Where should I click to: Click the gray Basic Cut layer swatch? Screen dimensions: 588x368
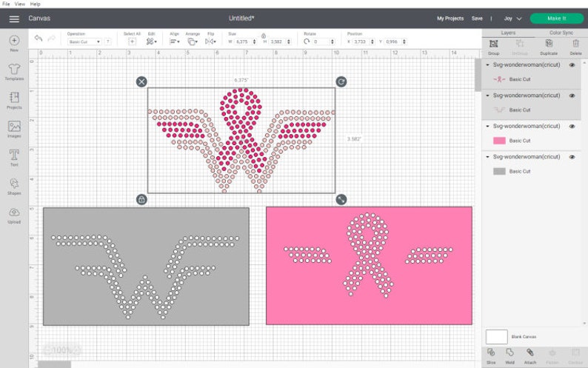coord(499,172)
